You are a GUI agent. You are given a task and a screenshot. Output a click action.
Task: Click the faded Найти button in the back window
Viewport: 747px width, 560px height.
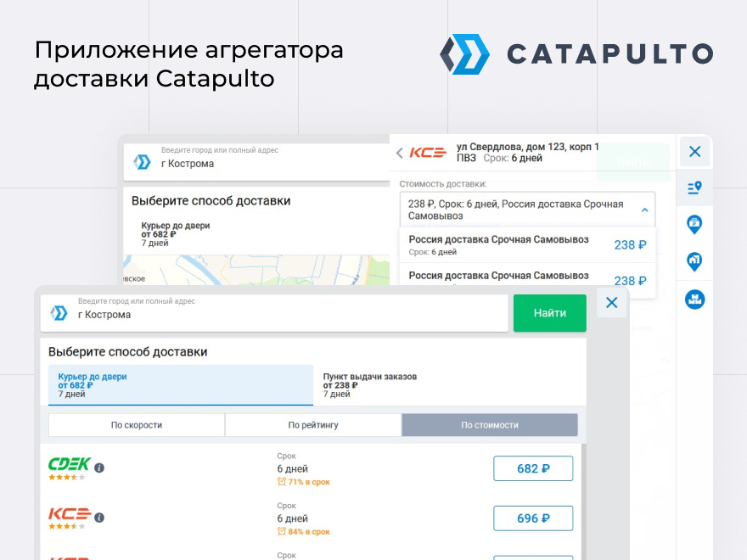coord(633,162)
